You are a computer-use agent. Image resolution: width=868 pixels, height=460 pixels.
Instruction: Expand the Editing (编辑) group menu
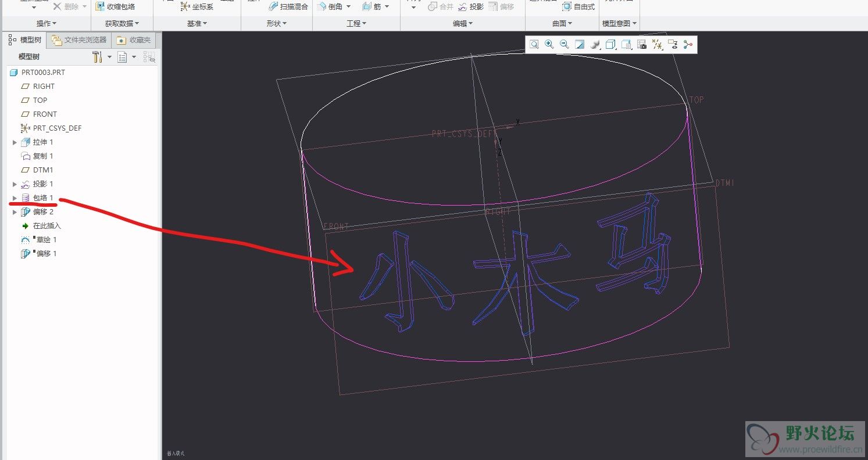point(463,23)
